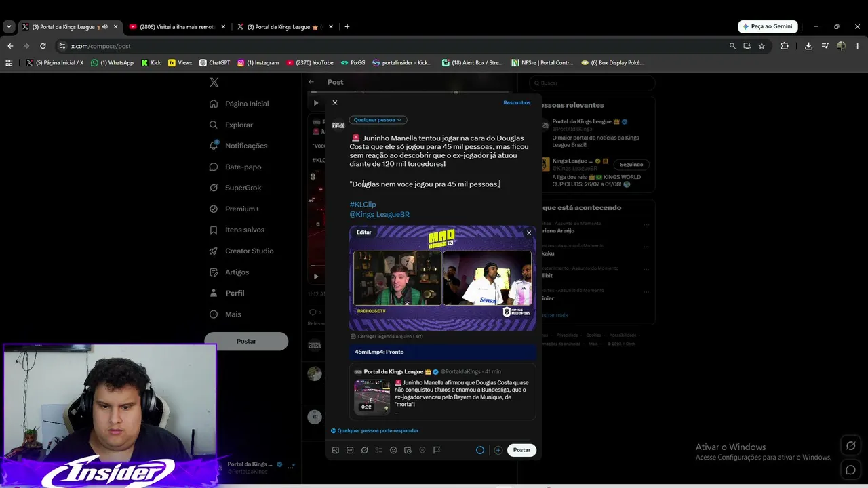Open Creator Studio in sidebar
Screen dimensions: 868x488
click(x=241, y=251)
